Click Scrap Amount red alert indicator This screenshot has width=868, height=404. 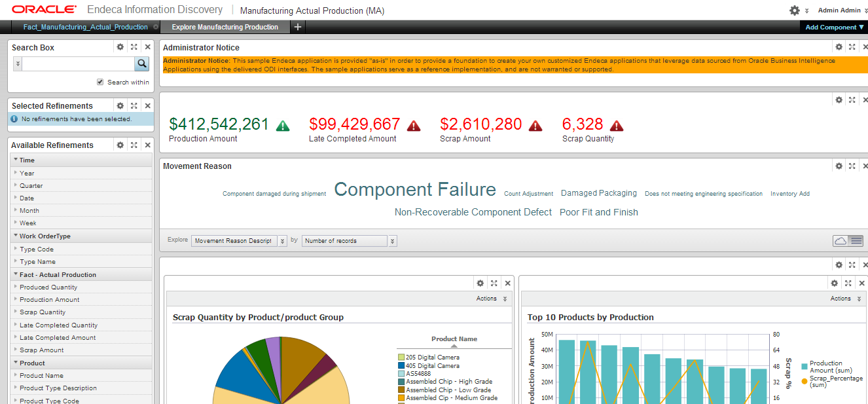[535, 126]
